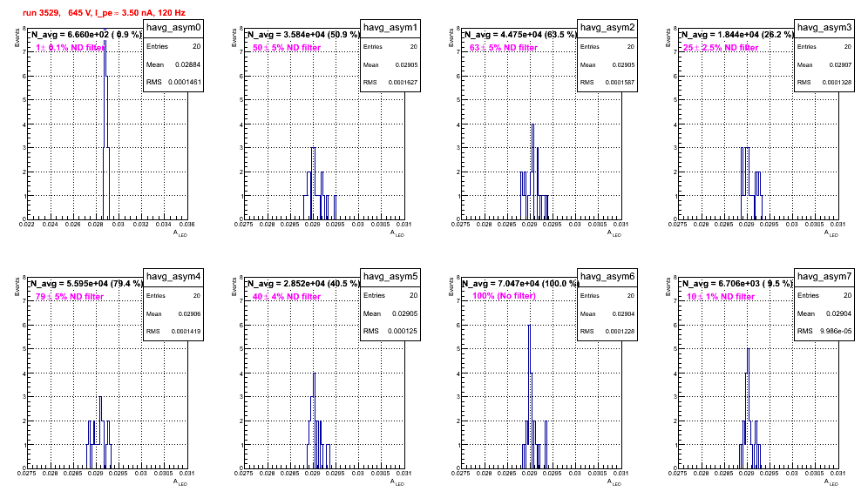The width and height of the screenshot is (868, 498).
Task: Click RMS 0.0001328 in havg_asym3 stats
Action: coord(824,82)
